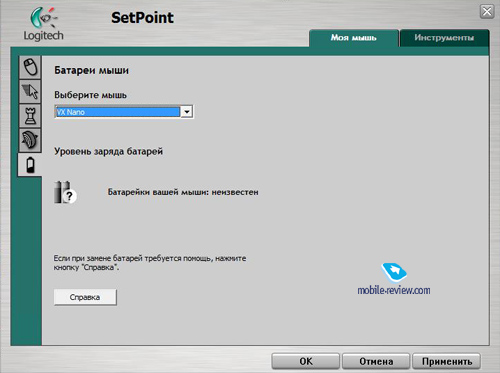Click the Logitech logo
The width and height of the screenshot is (500, 373).
(43, 24)
